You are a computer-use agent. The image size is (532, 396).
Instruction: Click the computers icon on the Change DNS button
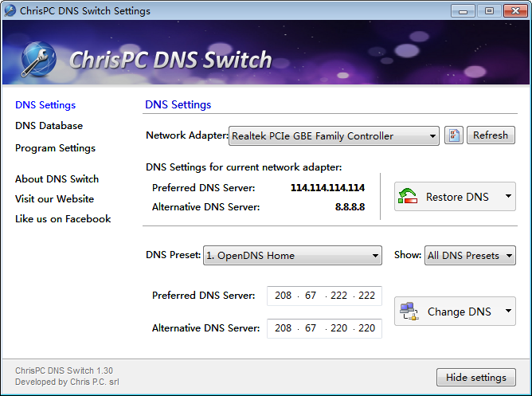point(409,312)
